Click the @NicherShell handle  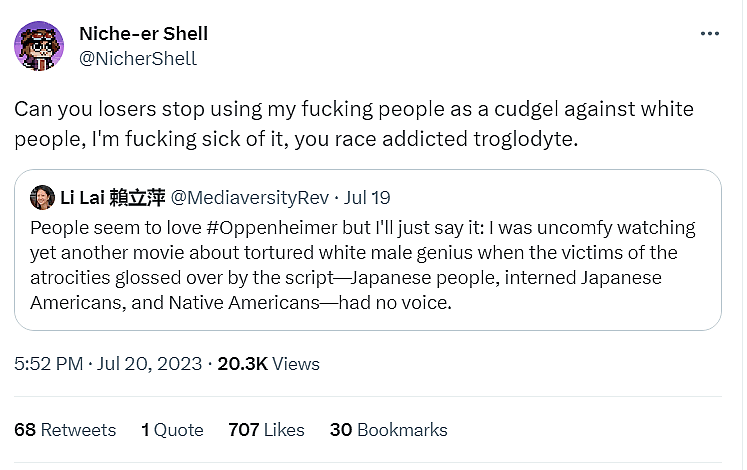coord(137,58)
